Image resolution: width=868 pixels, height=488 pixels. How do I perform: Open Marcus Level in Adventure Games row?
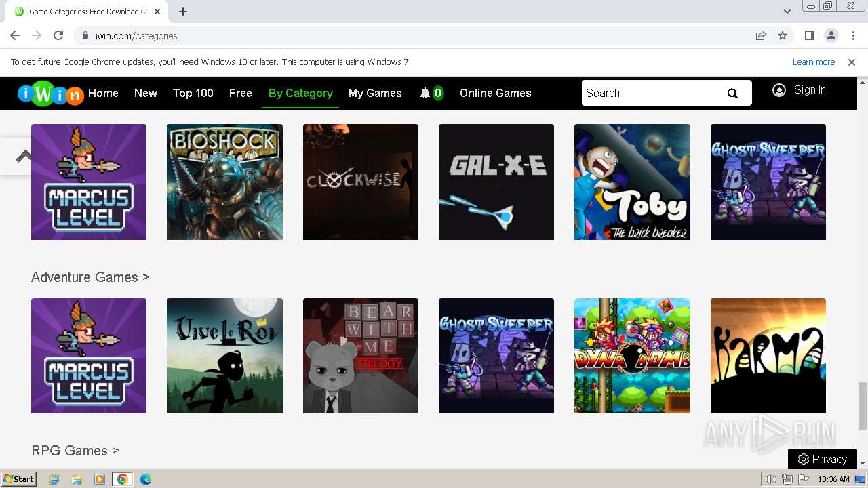pyautogui.click(x=89, y=356)
